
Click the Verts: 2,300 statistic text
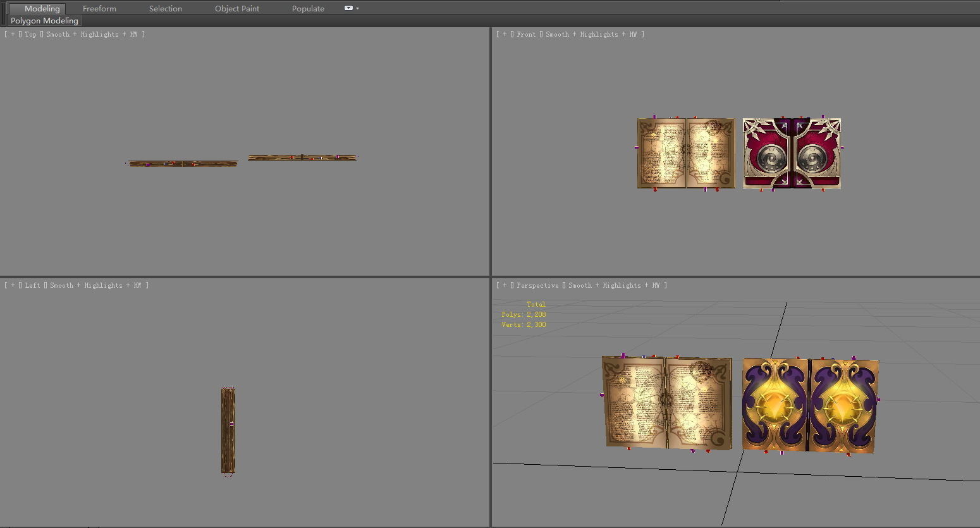click(524, 324)
